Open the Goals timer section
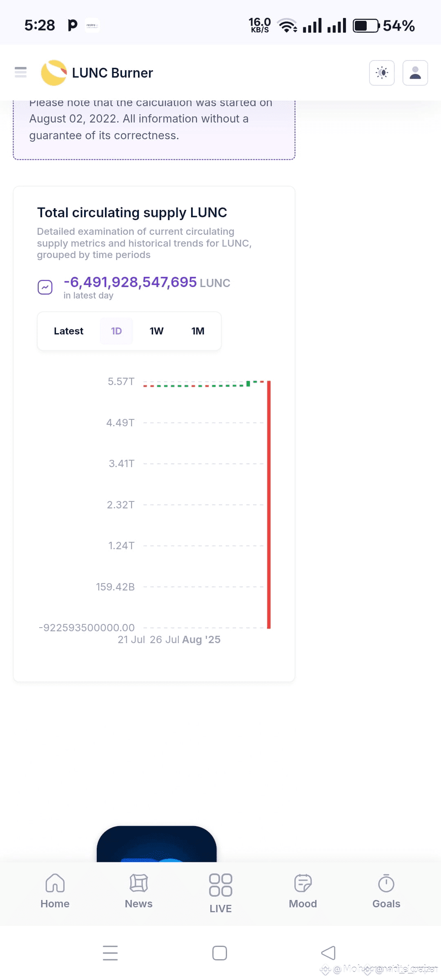Image resolution: width=441 pixels, height=980 pixels. pos(386,891)
